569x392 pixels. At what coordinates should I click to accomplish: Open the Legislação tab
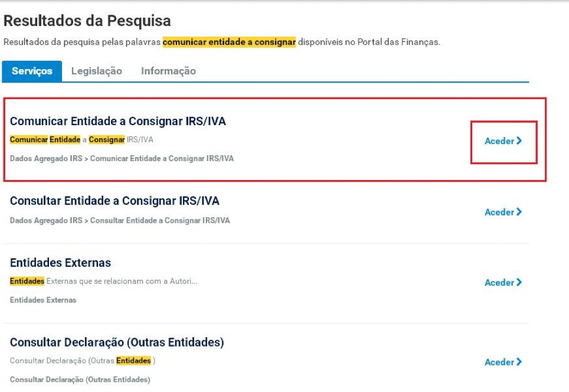[97, 71]
